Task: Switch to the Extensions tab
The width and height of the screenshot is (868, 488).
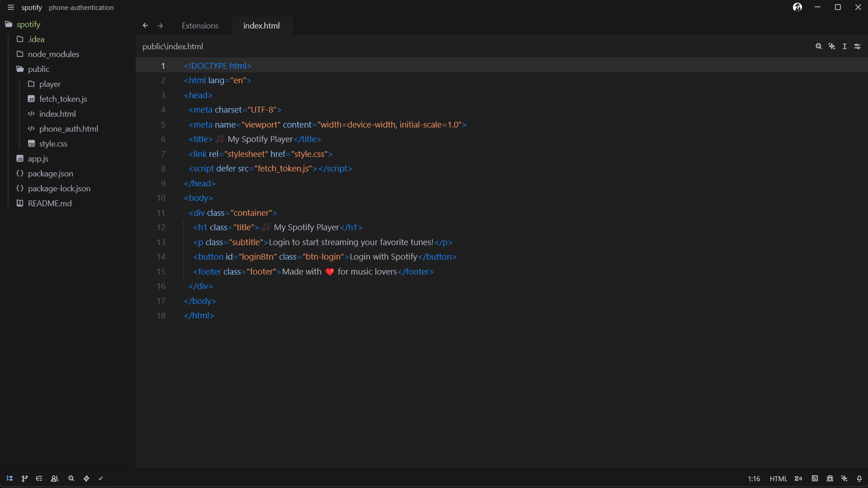Action: [x=199, y=25]
